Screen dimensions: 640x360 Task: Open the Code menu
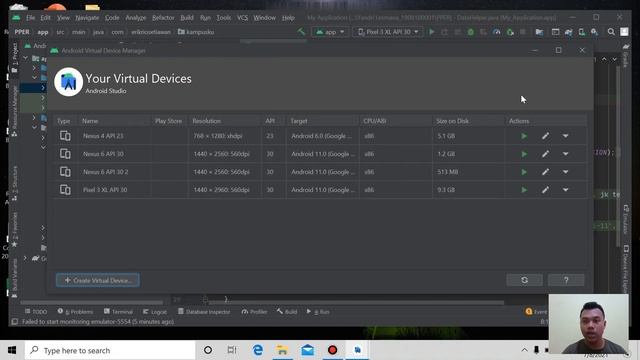[x=112, y=18]
